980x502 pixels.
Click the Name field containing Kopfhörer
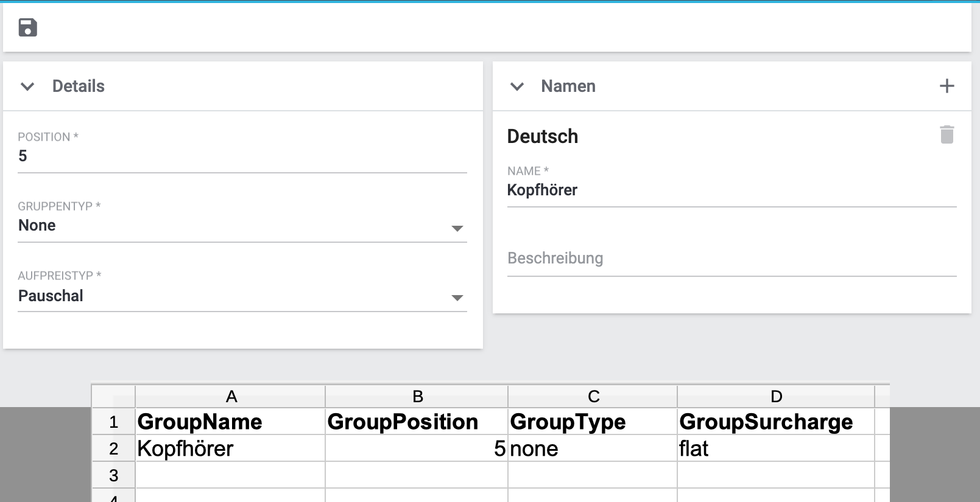[731, 190]
